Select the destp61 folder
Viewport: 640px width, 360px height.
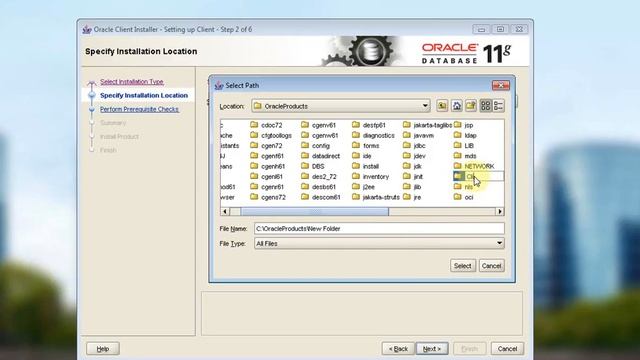(369, 125)
